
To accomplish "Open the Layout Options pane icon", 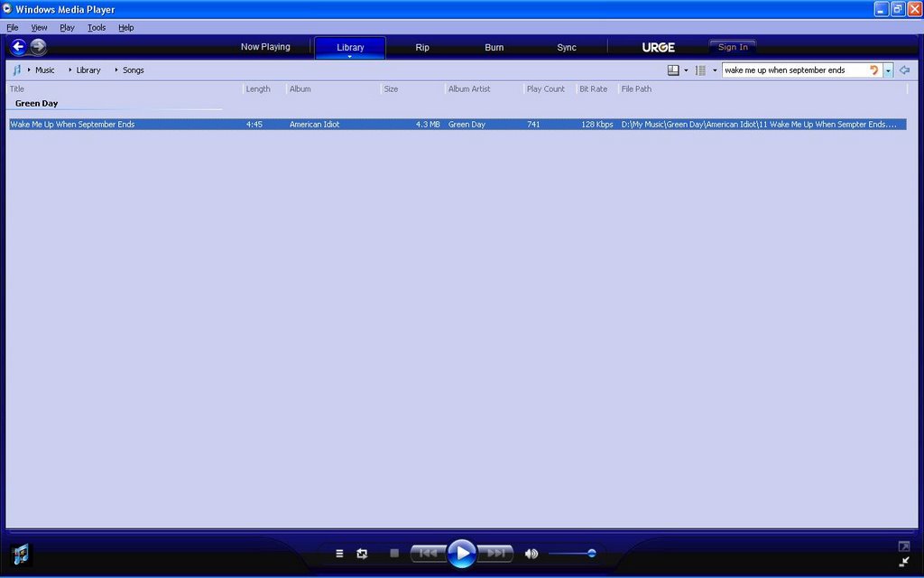I will (x=673, y=70).
